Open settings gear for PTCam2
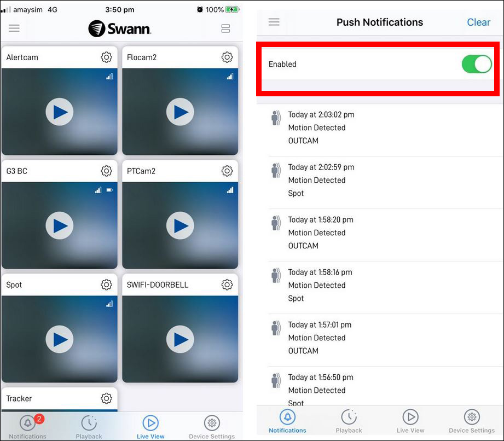 [x=227, y=171]
